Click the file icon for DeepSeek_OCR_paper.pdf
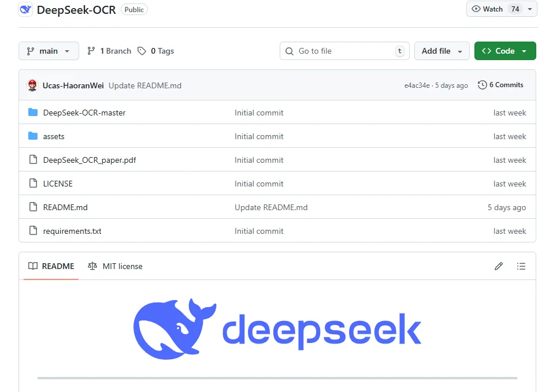The height and width of the screenshot is (392, 538). click(x=34, y=160)
